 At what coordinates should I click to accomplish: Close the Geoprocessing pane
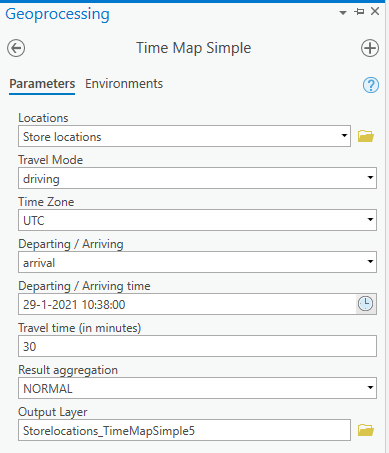[375, 12]
